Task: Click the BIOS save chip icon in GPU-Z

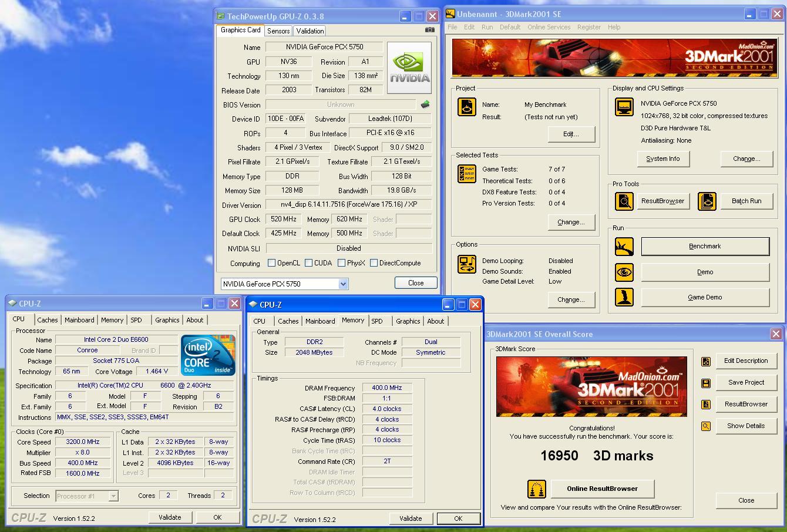Action: coord(425,105)
